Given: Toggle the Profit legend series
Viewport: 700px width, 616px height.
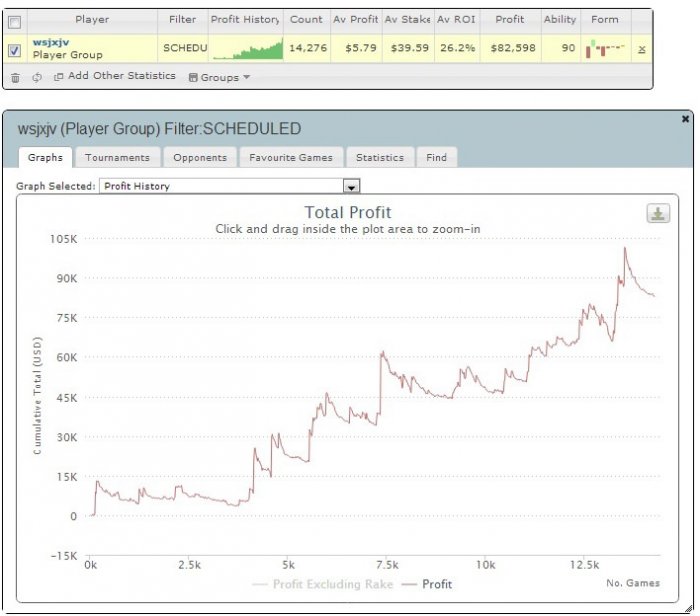Looking at the screenshot, I should pyautogui.click(x=427, y=584).
